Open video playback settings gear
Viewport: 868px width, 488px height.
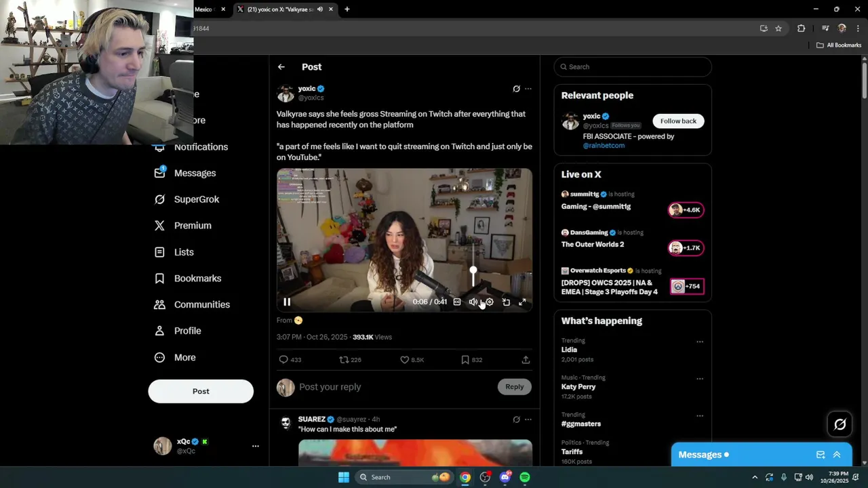(490, 302)
